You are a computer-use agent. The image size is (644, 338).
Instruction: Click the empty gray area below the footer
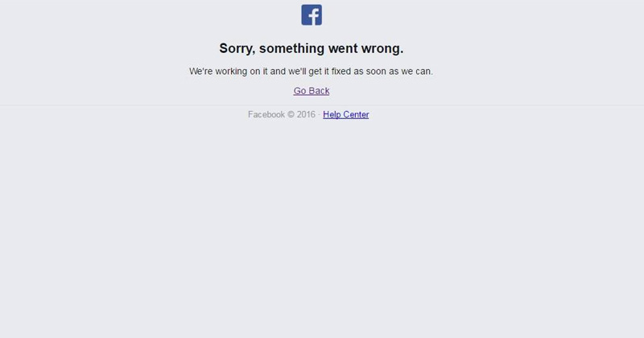(x=322, y=230)
